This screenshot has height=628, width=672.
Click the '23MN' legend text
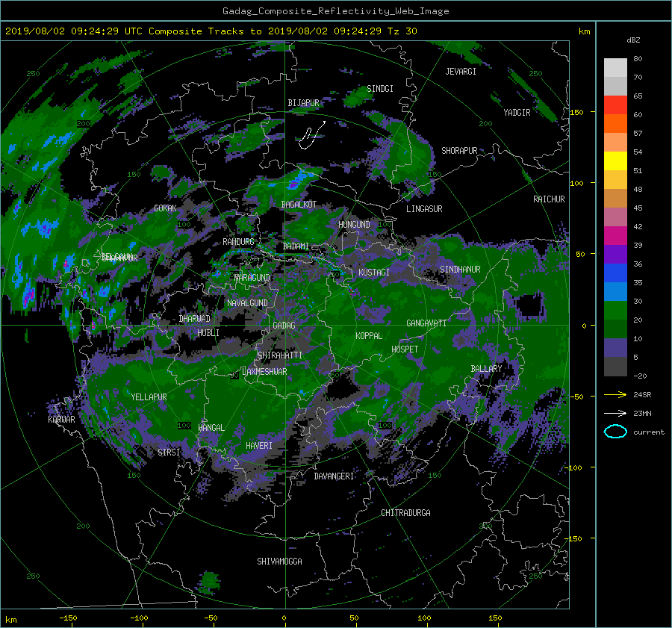[x=642, y=414]
